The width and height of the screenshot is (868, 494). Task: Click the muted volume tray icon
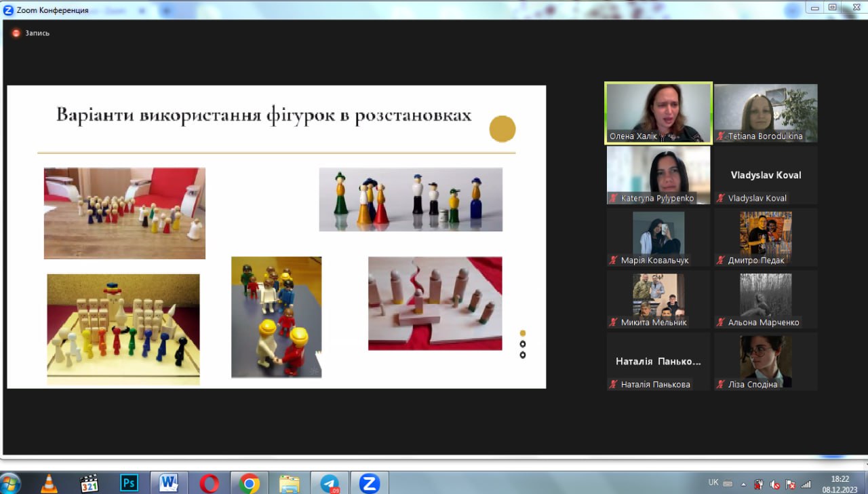pos(774,484)
